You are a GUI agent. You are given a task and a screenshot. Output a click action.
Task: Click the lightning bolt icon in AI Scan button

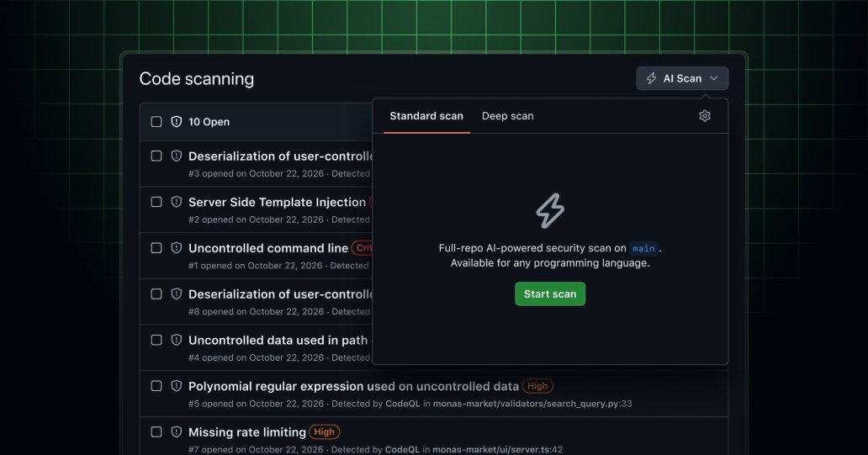point(652,78)
